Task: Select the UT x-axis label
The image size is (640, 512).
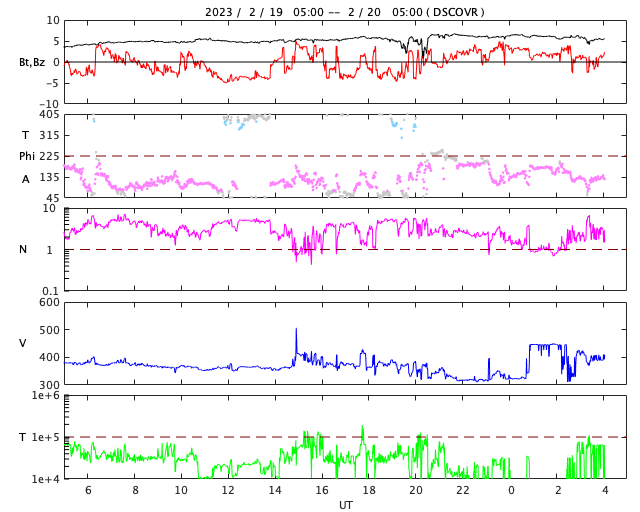Action: 345,505
